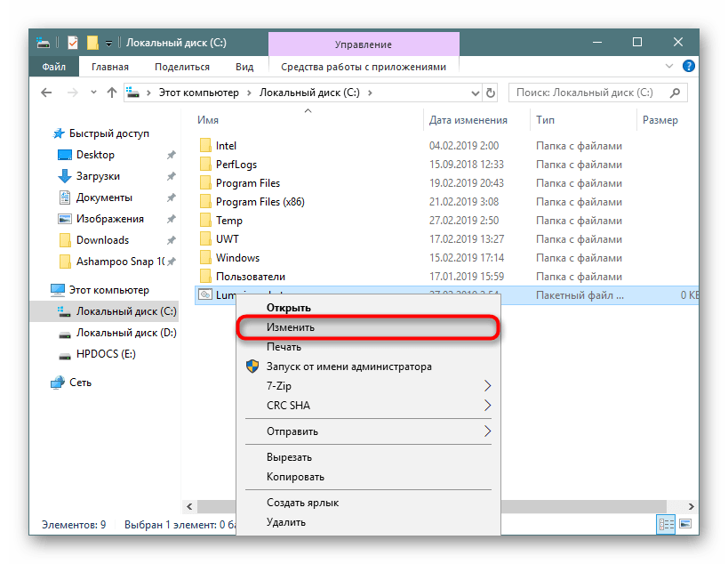Click the back navigation arrow

[46, 93]
